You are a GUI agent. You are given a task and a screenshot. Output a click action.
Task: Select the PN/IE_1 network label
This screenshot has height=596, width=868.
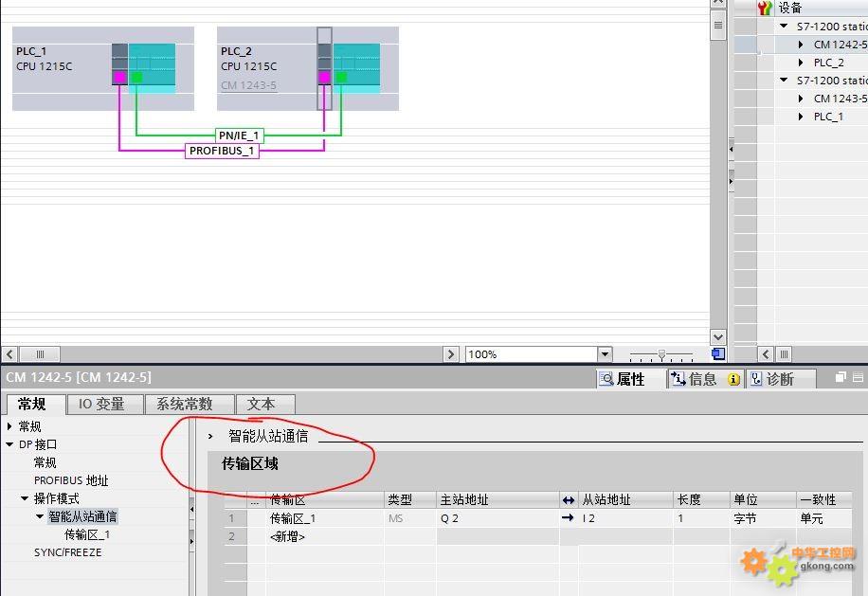pos(239,135)
